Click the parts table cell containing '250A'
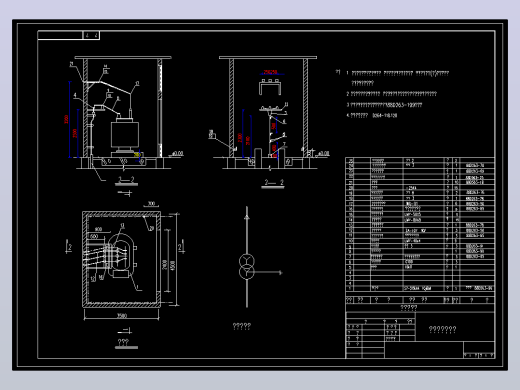 tap(423, 188)
